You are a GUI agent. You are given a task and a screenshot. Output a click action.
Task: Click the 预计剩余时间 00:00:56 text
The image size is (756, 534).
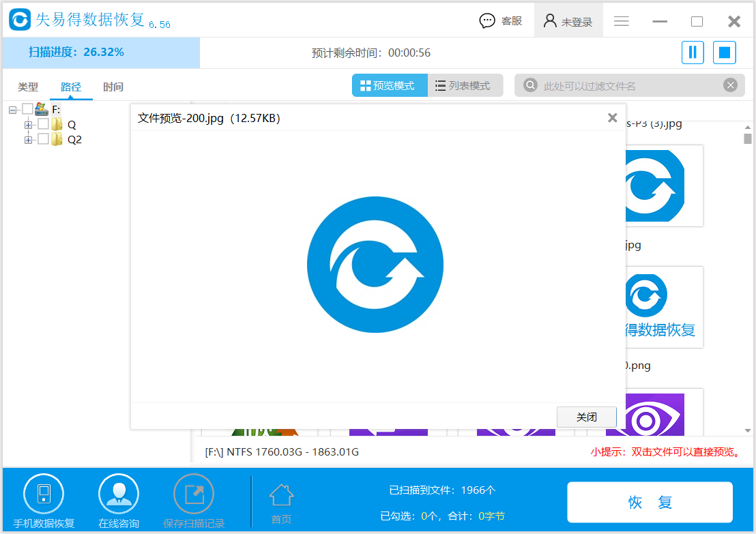370,53
